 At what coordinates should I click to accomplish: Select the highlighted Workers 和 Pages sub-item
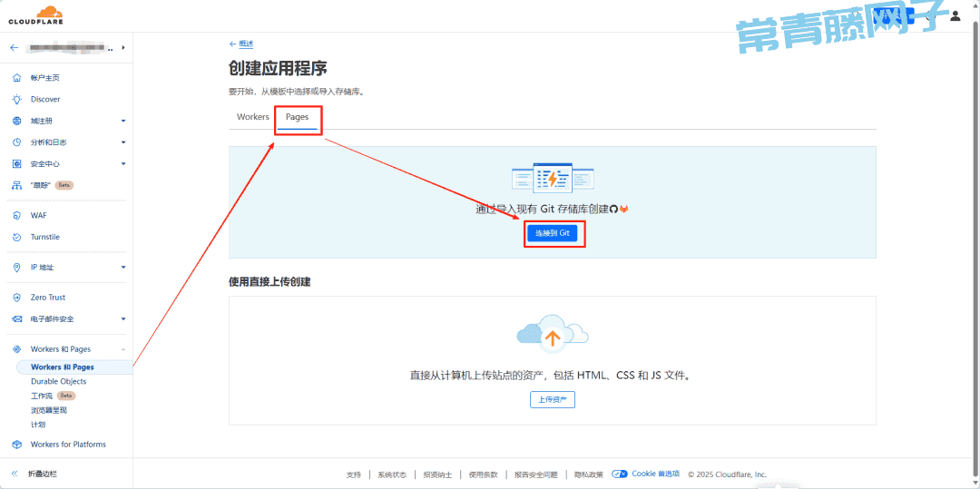click(x=73, y=367)
